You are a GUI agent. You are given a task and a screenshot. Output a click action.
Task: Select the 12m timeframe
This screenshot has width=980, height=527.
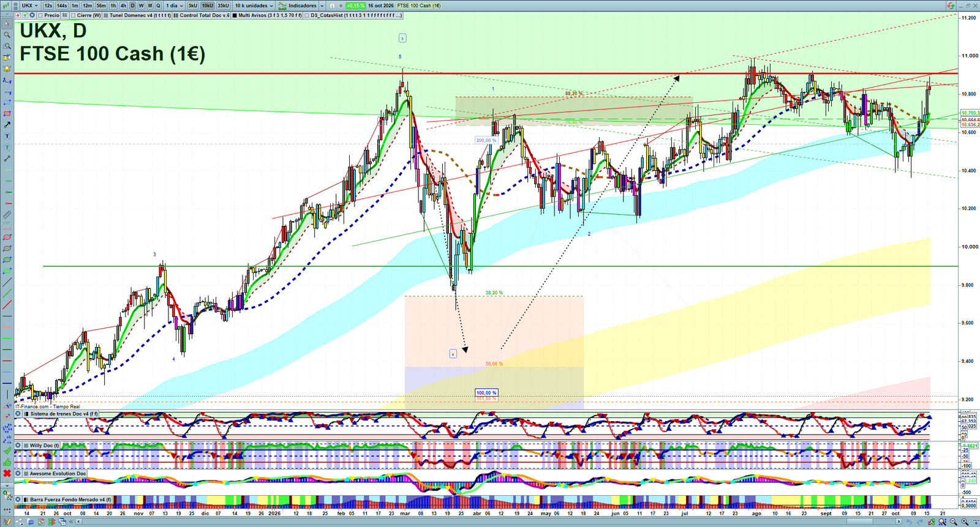click(x=88, y=6)
